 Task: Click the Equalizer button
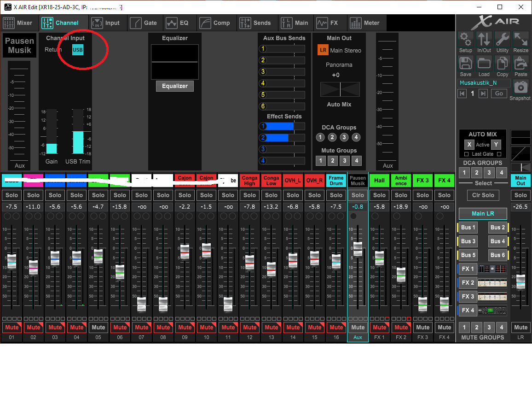click(175, 86)
